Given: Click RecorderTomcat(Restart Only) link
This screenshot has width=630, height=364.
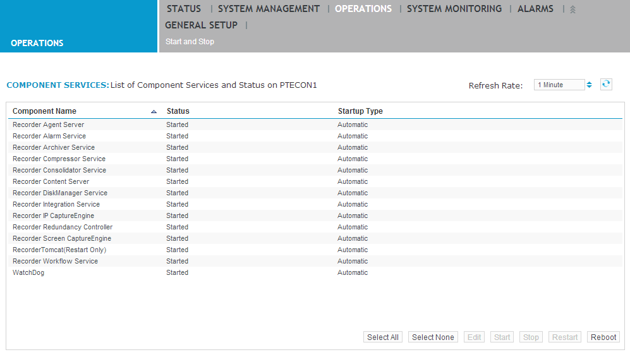Looking at the screenshot, I should (59, 250).
